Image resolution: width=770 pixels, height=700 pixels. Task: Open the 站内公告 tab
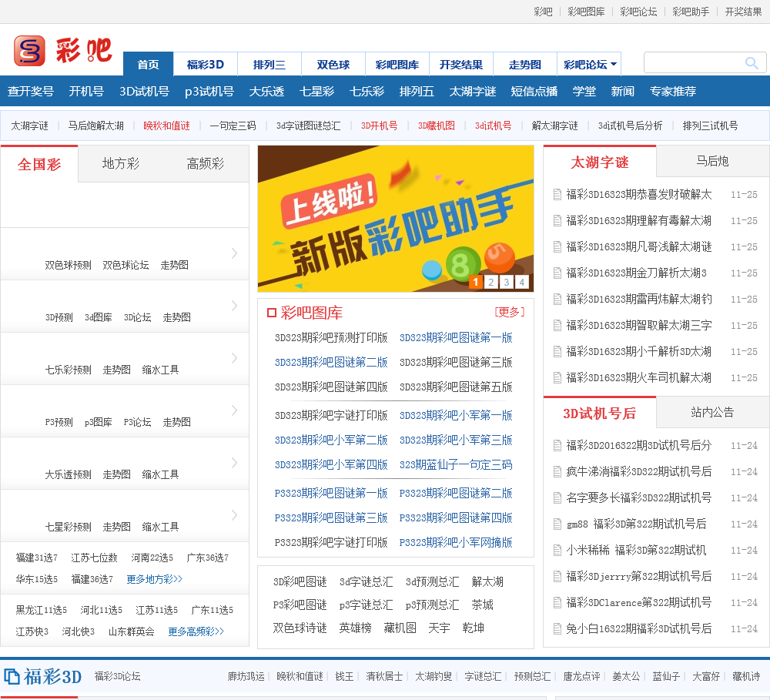click(x=712, y=412)
